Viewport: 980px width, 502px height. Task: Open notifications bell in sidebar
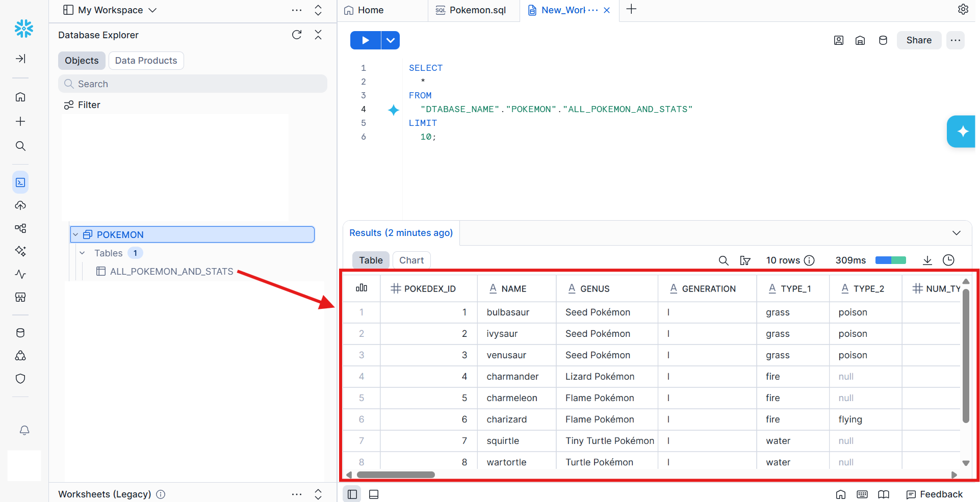pos(24,430)
